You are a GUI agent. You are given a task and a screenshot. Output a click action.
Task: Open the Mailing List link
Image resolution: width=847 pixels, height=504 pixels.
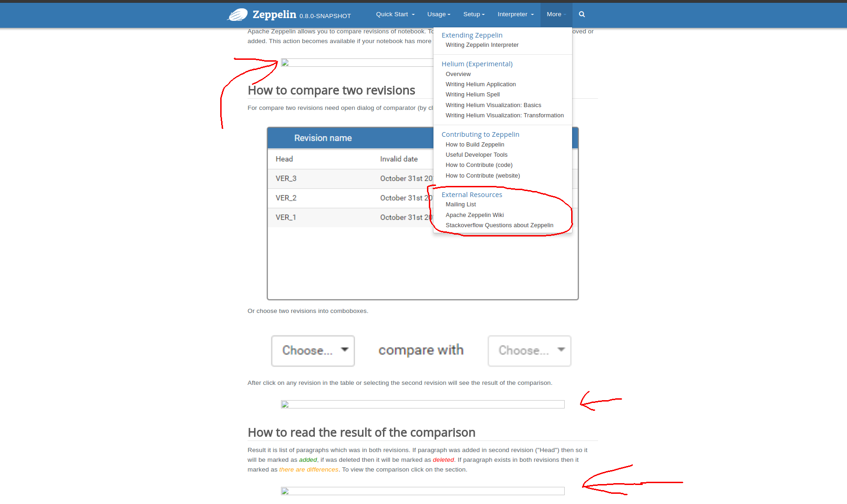click(x=461, y=204)
